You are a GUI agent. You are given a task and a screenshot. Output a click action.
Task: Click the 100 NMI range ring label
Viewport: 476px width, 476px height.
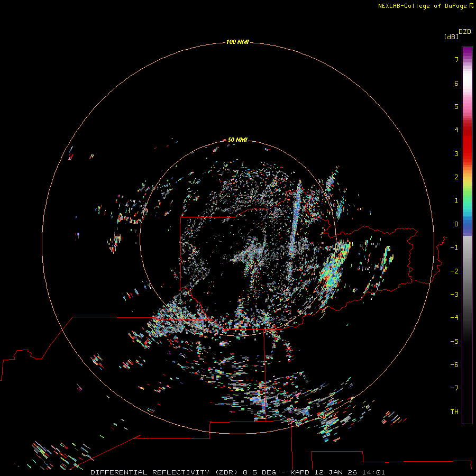[237, 42]
